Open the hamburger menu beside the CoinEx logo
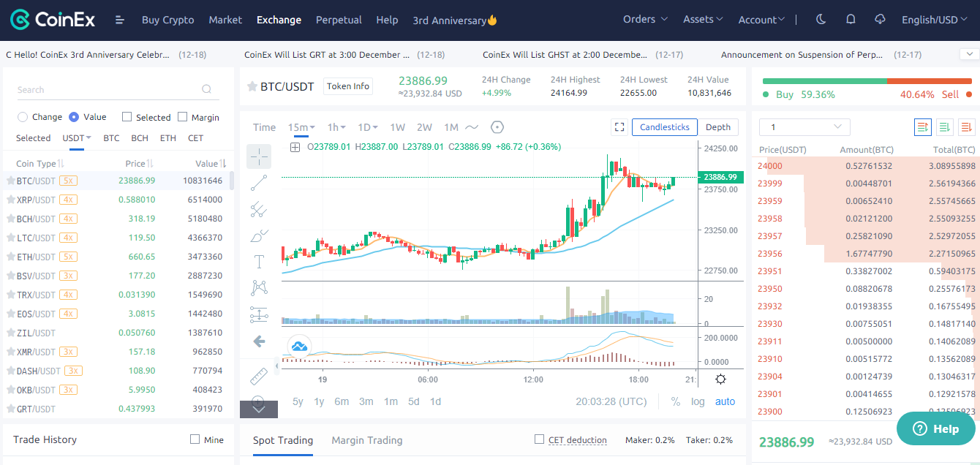 [120, 20]
